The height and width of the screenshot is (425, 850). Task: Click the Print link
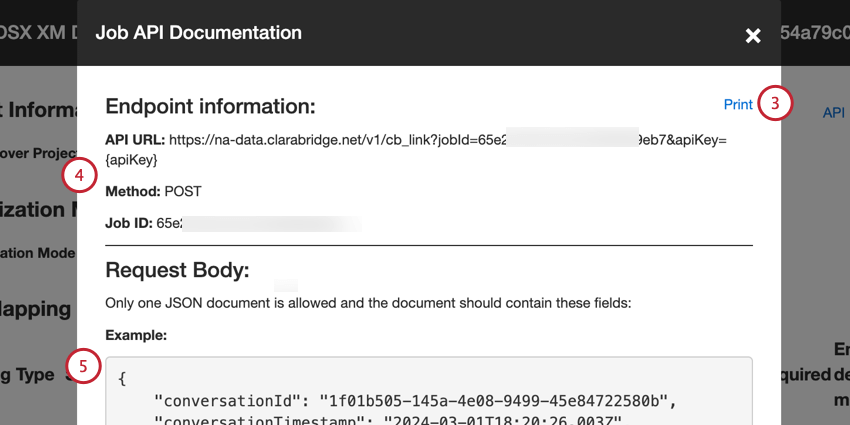(x=738, y=104)
